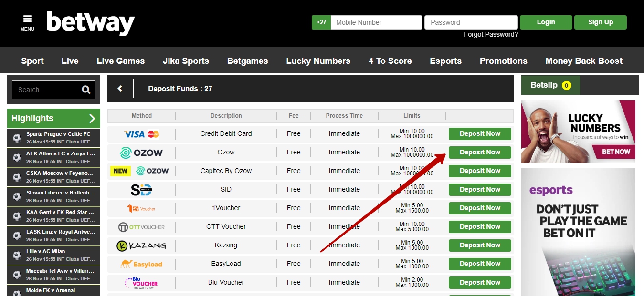Image resolution: width=644 pixels, height=296 pixels.
Task: Click the Betway logo
Action: 91,23
